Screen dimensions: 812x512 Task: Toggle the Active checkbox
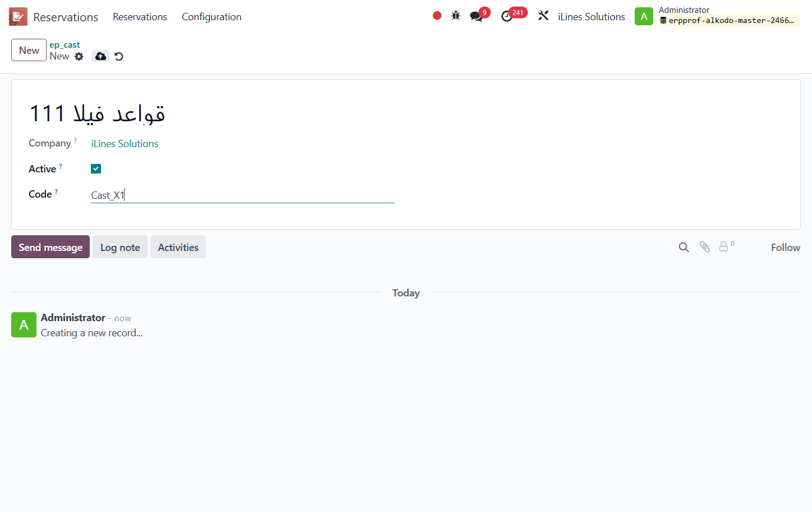pyautogui.click(x=96, y=168)
